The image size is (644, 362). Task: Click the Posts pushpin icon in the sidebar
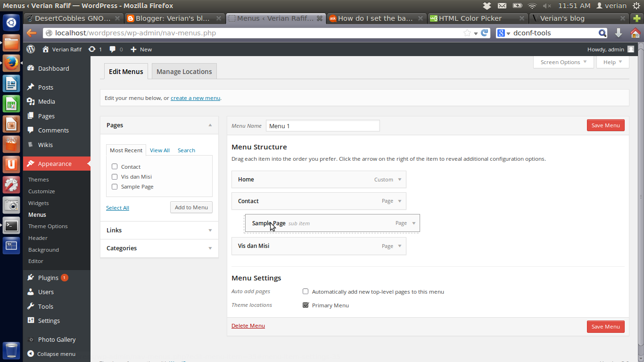(32, 87)
